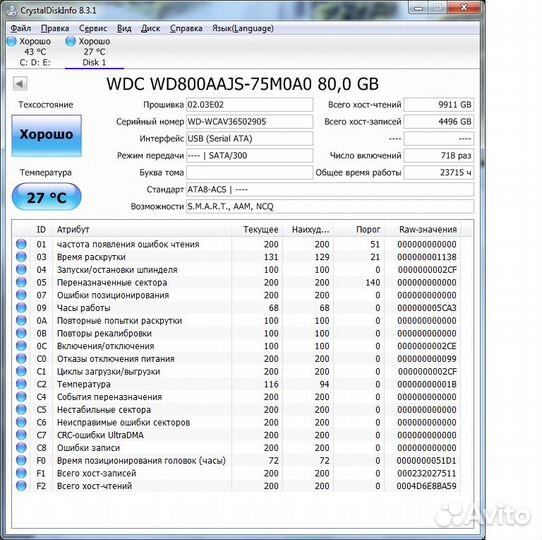The height and width of the screenshot is (540, 542).
Task: Click the status orb for attribute 0C
Action: [21, 346]
